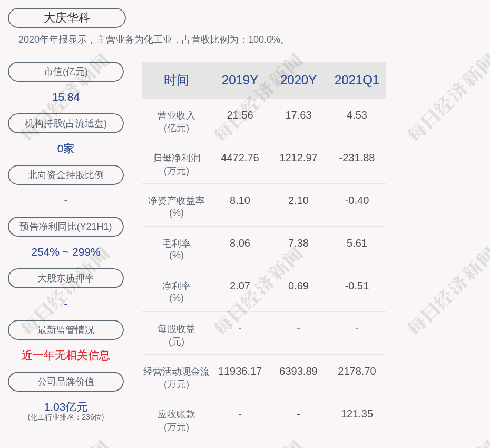Viewport: 490px width, 448px height.
Task: Click the 大庆华科 company name pill
Action: (x=67, y=18)
